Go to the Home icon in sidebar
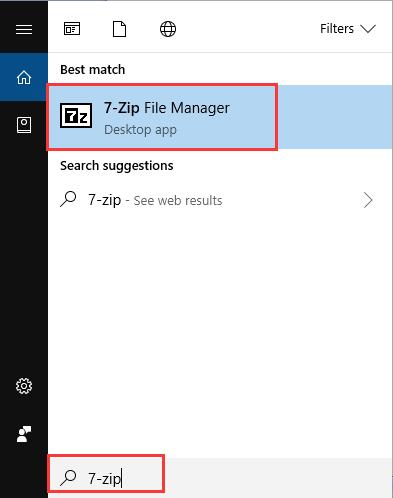 tap(24, 77)
